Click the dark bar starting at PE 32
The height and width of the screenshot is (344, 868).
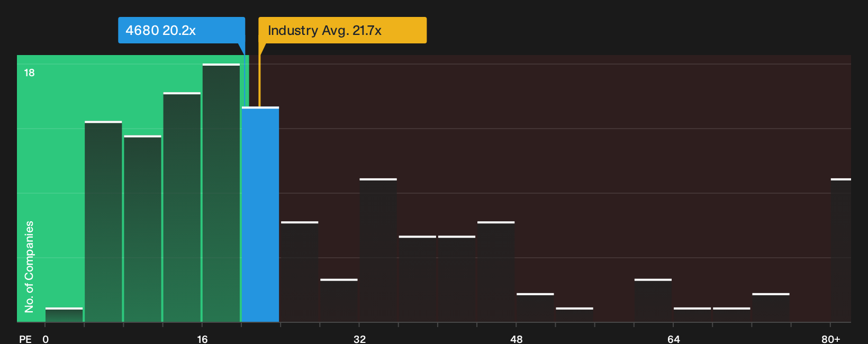(x=378, y=250)
